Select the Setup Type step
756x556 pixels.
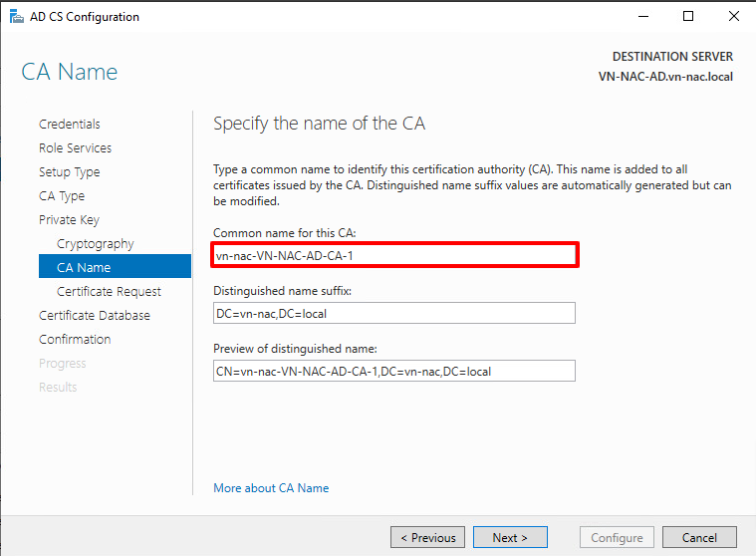[x=70, y=172]
